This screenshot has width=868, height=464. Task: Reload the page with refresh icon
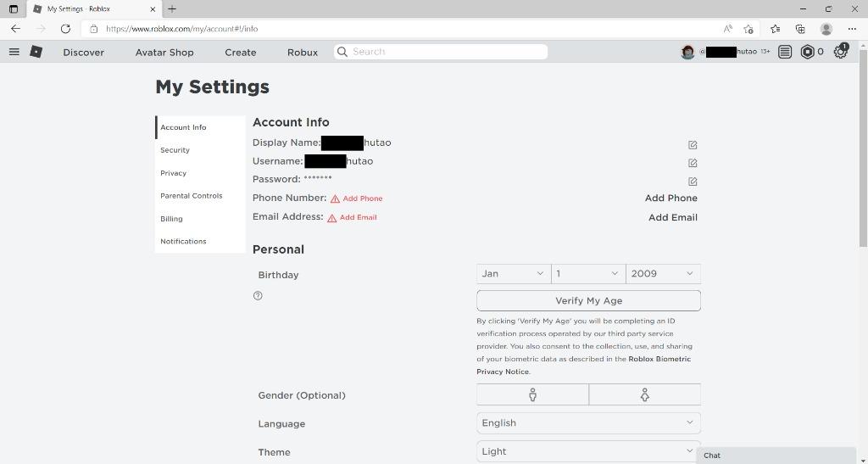click(x=65, y=29)
